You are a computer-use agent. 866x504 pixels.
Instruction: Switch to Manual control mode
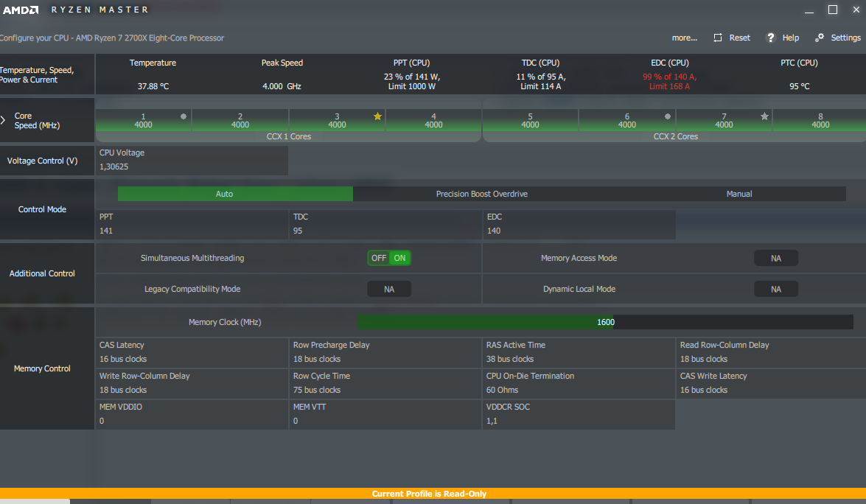point(739,194)
